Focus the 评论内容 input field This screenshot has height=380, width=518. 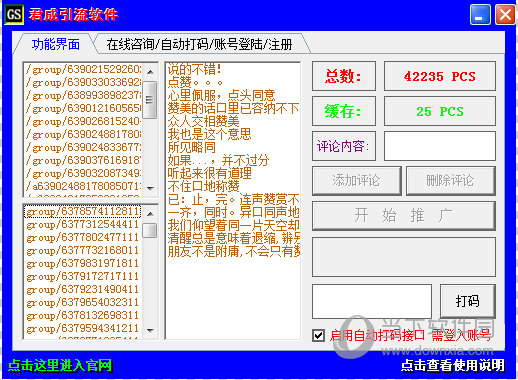[440, 146]
